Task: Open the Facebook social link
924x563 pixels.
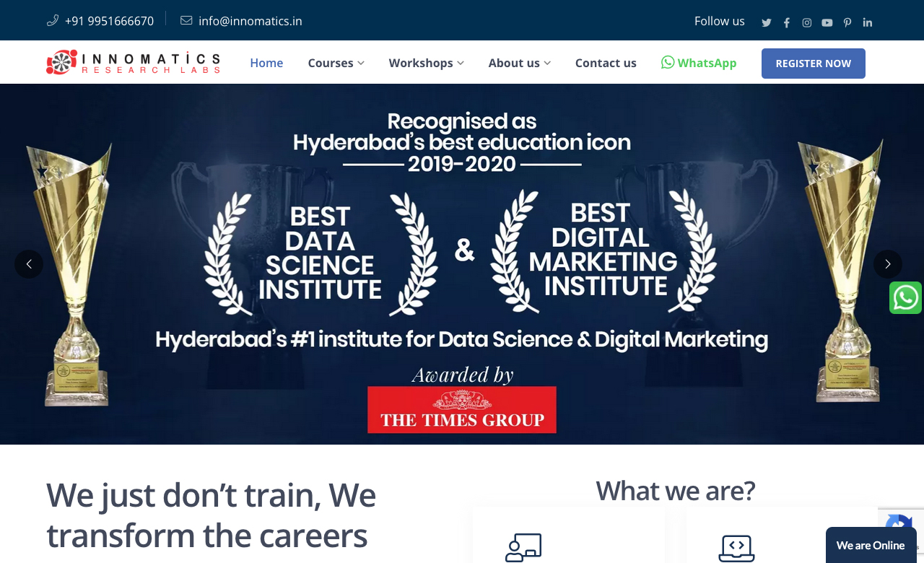Action: click(787, 22)
